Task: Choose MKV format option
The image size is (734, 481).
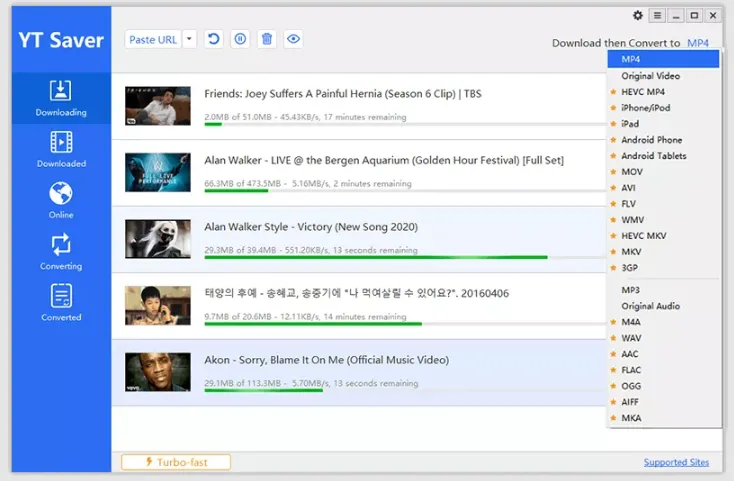Action: (x=663, y=252)
